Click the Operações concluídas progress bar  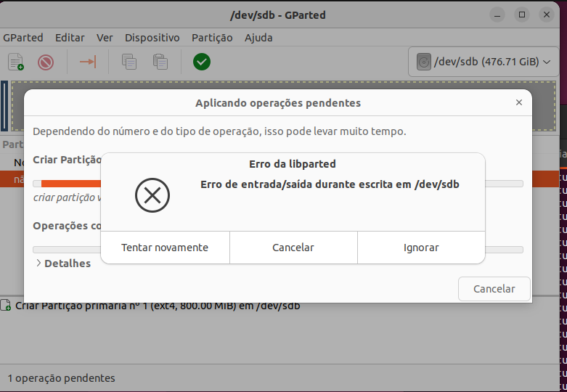click(x=67, y=250)
